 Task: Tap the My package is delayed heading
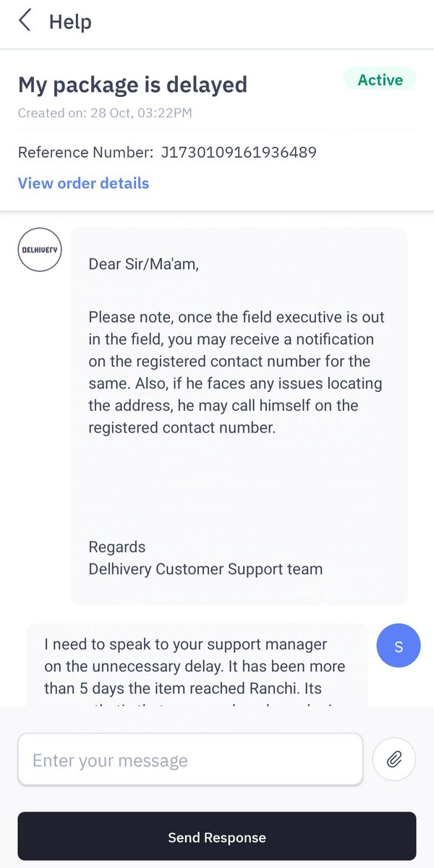coord(132,85)
